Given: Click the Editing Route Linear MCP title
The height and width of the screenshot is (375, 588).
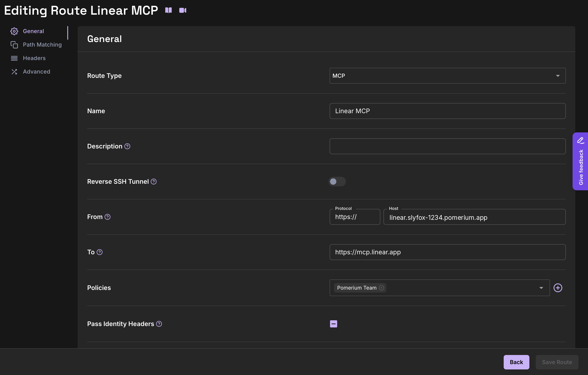Looking at the screenshot, I should [81, 10].
